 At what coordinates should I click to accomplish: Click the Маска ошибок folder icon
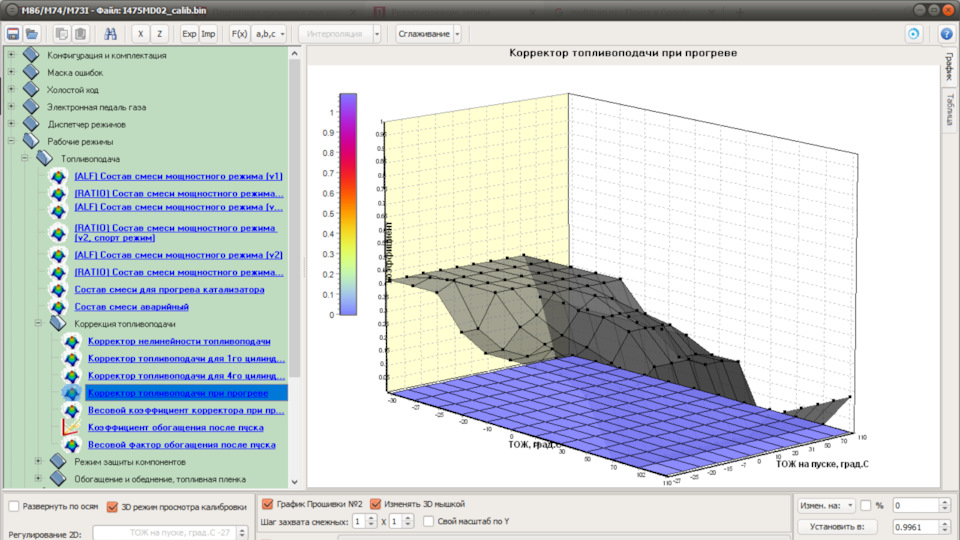pyautogui.click(x=31, y=72)
